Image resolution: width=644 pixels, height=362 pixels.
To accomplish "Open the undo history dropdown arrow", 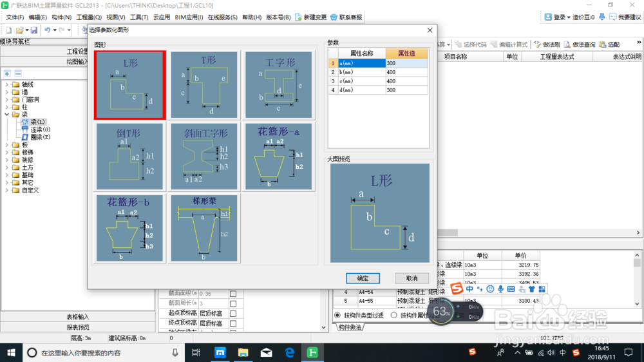I will click(x=55, y=30).
